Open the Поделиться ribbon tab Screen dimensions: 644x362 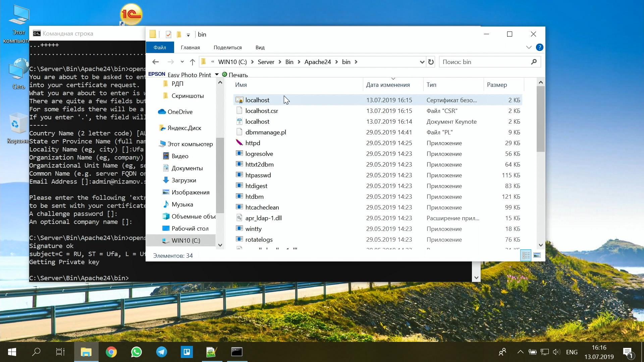pos(227,47)
